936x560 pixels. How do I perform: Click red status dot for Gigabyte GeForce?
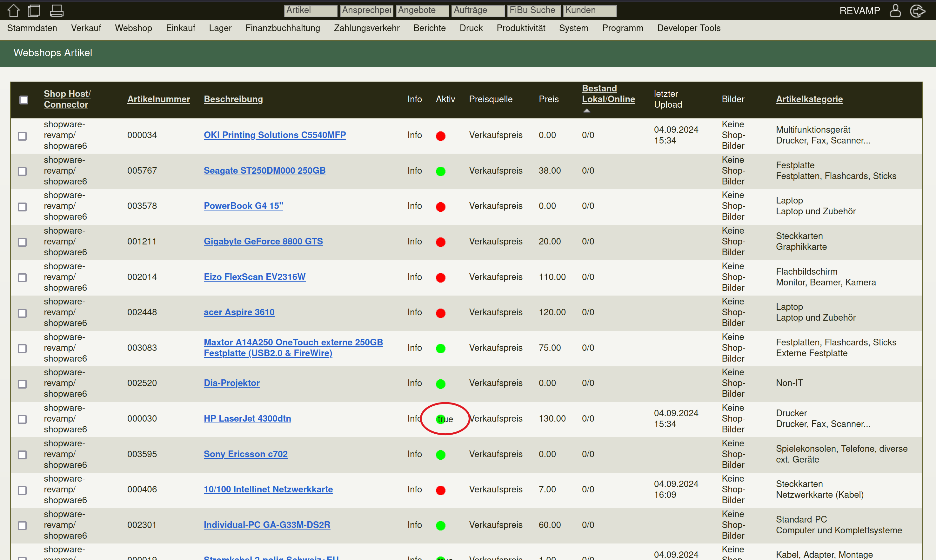440,242
